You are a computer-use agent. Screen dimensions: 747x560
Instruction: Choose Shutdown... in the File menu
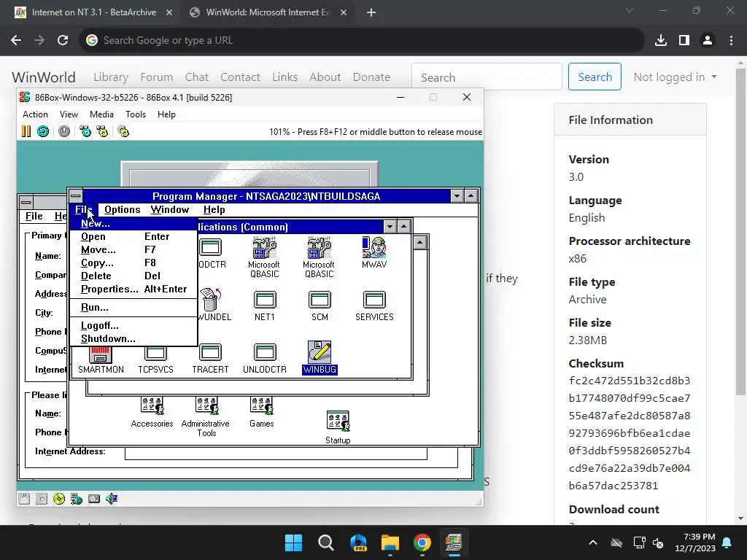(133, 338)
